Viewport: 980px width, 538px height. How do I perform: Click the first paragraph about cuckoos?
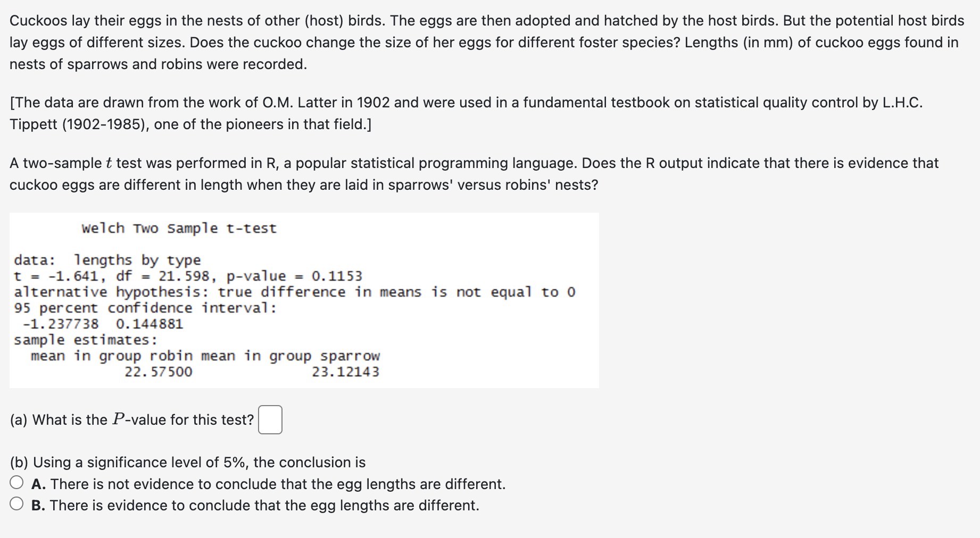pyautogui.click(x=479, y=43)
